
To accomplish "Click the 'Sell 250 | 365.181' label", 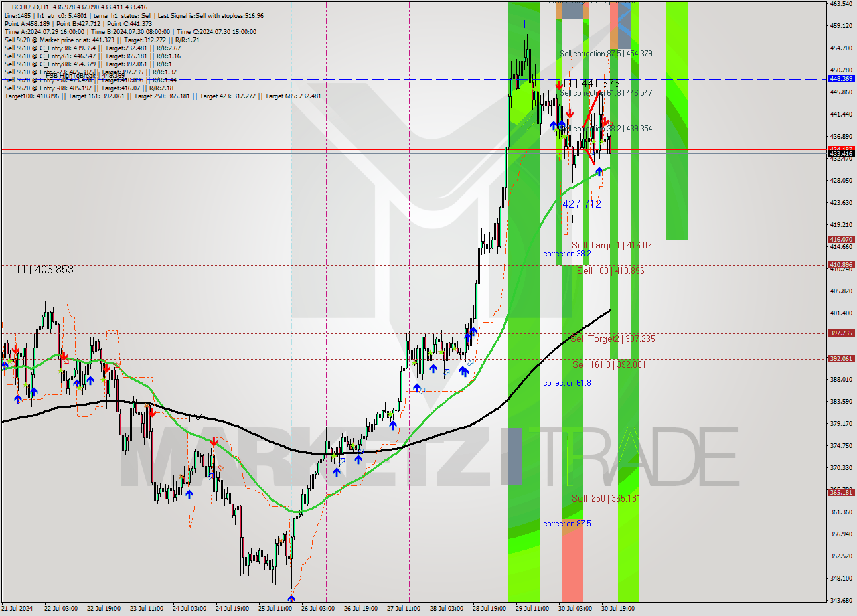I will [606, 498].
